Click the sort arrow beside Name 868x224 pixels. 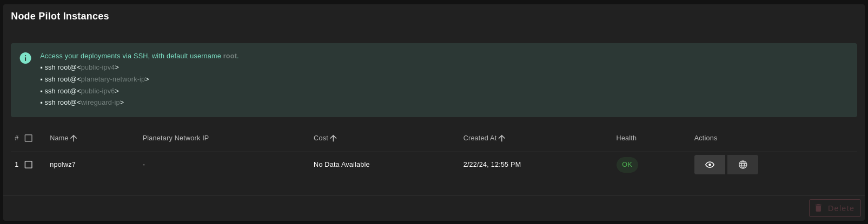click(x=74, y=138)
